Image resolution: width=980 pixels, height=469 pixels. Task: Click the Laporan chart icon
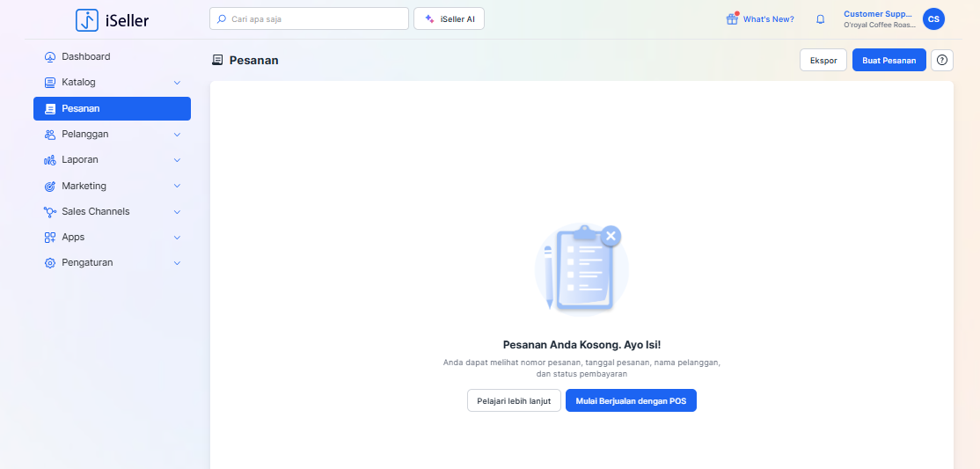50,160
